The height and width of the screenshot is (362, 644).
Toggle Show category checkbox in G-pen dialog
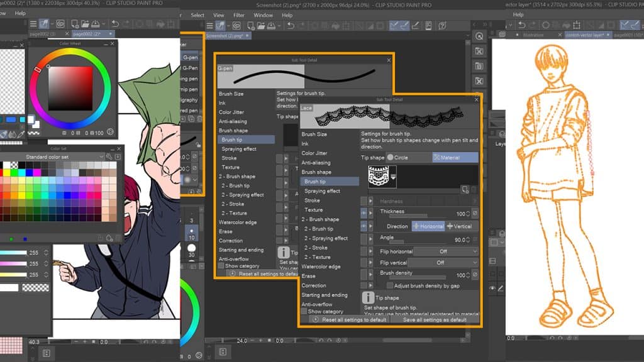[221, 266]
